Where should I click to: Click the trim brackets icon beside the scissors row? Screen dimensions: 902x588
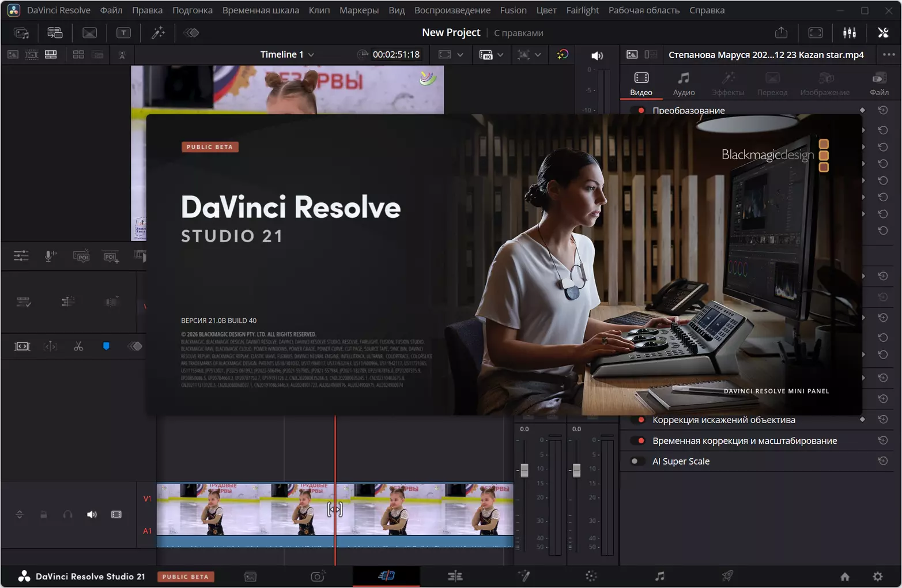51,346
